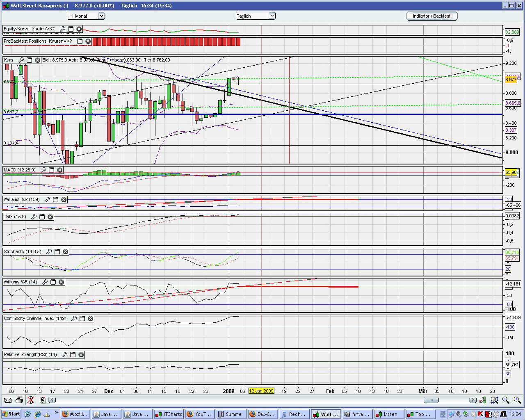Grab the horizontal time scrollbar thumb
The height and width of the screenshot is (420, 525).
click(x=431, y=400)
